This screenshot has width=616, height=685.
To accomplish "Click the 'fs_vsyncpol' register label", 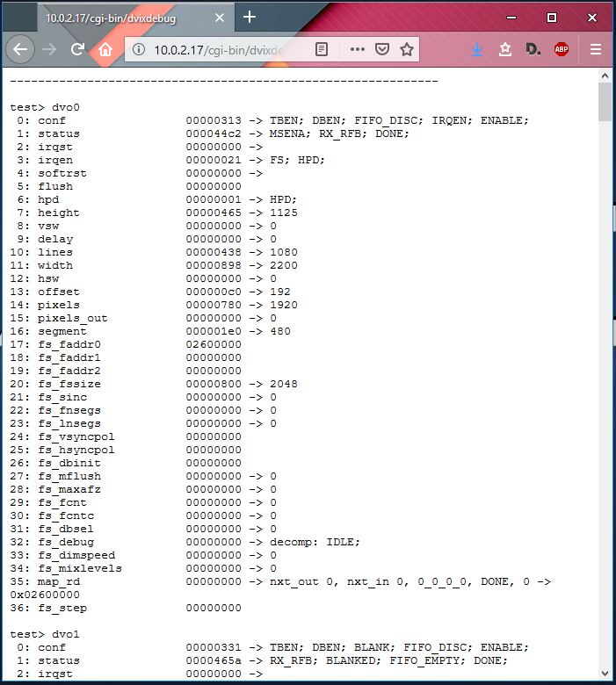I will 76,436.
